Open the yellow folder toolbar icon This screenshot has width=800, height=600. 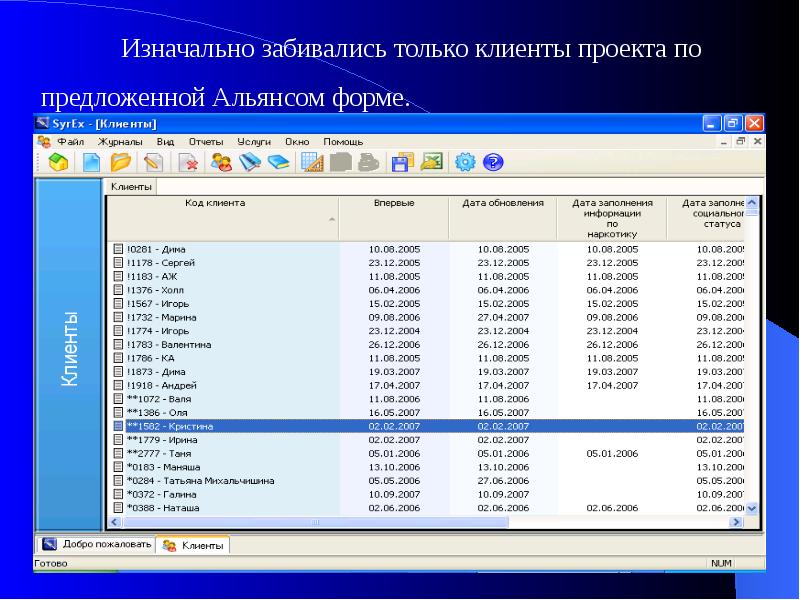(x=121, y=162)
